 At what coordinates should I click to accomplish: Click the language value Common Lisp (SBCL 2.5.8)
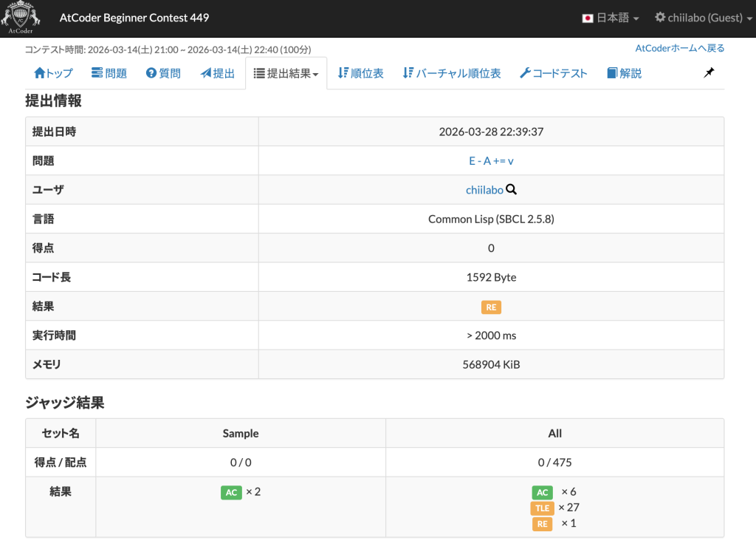[x=491, y=219]
